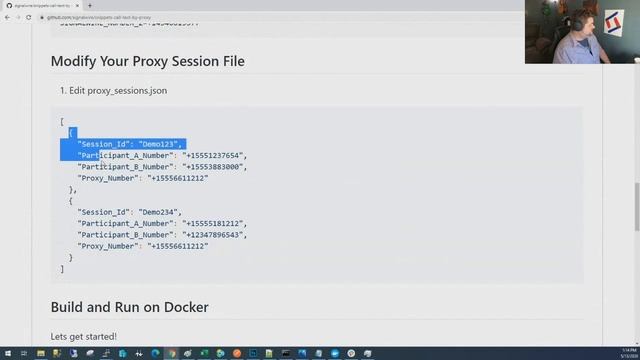This screenshot has height=360, width=640.
Task: Click the "+15555181212" participant A number
Action: 213,224
